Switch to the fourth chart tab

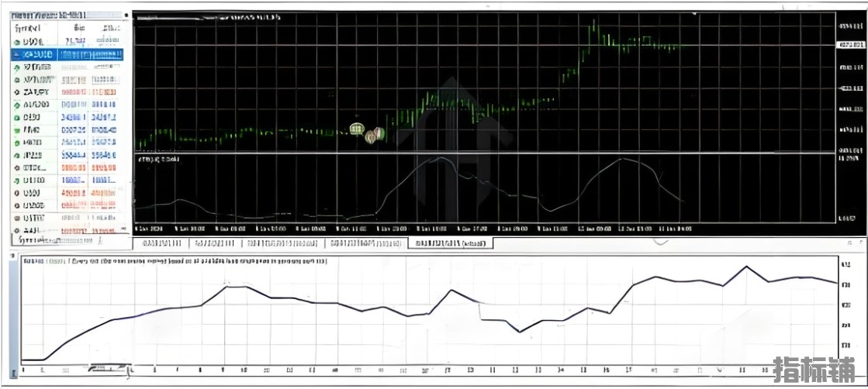point(365,243)
